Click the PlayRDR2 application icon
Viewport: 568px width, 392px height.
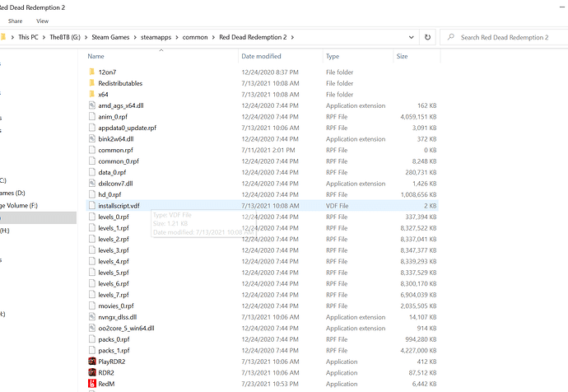pyautogui.click(x=92, y=362)
